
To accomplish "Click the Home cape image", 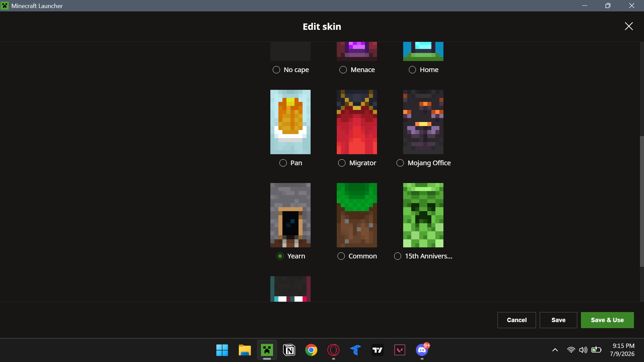I will [x=423, y=51].
